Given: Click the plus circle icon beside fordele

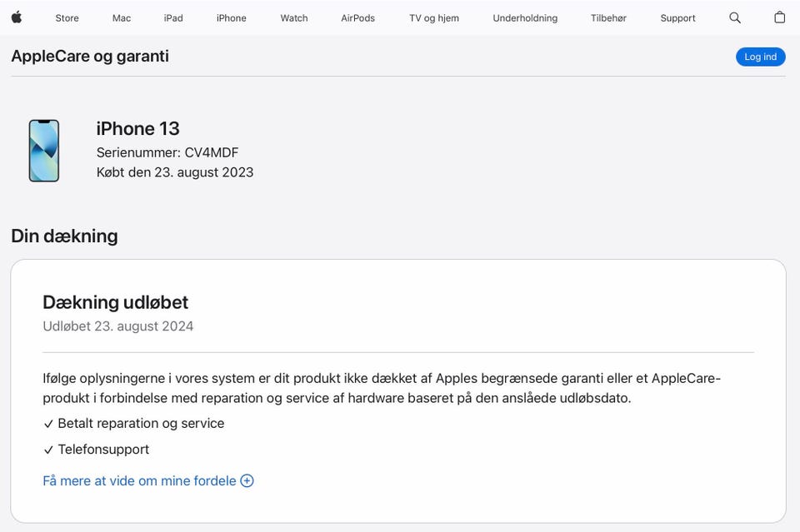Looking at the screenshot, I should pyautogui.click(x=247, y=480).
